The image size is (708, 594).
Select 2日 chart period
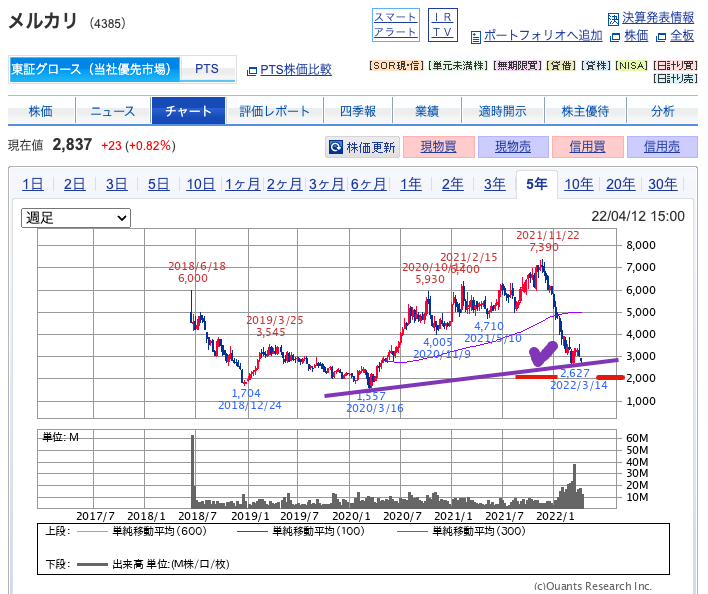pos(75,184)
